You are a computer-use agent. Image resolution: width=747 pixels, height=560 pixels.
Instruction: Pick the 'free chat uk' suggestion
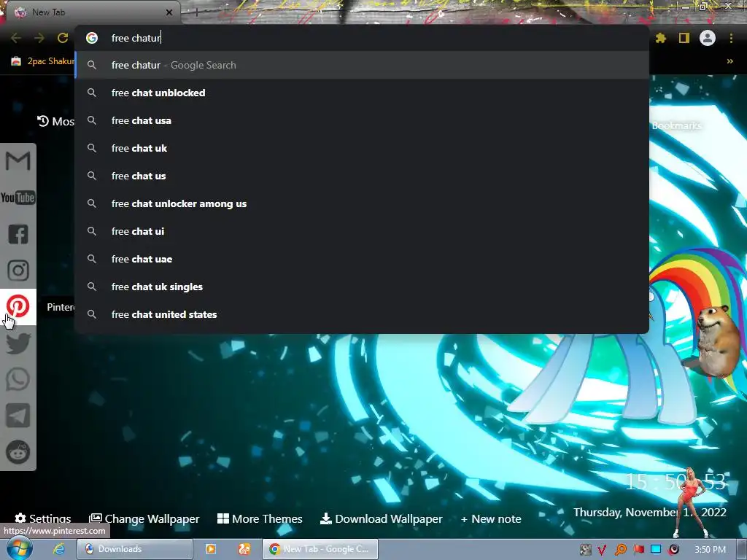pos(362,148)
